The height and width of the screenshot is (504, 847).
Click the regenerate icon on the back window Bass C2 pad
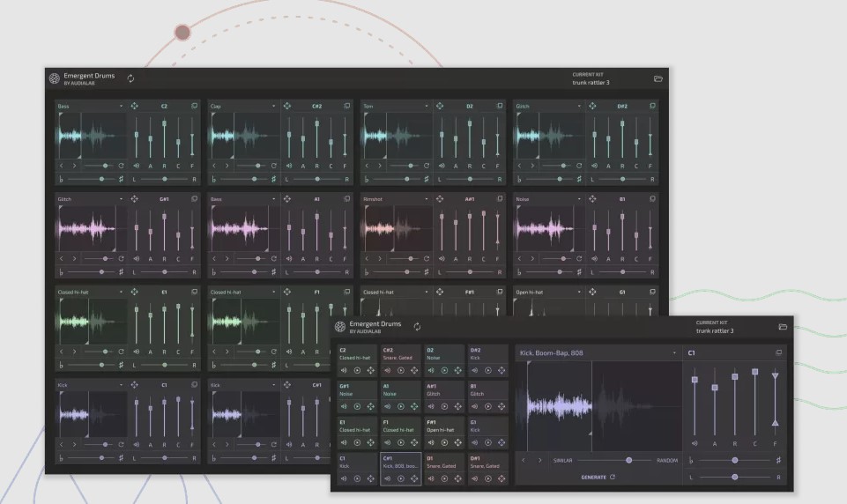121,166
